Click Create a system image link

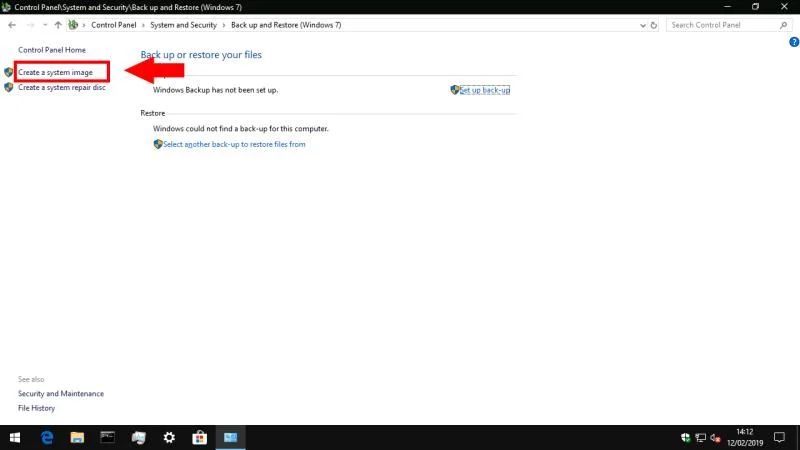pos(56,72)
